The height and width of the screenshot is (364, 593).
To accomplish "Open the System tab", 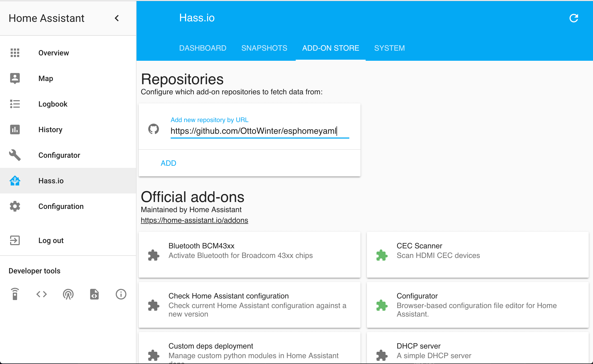I will [389, 48].
